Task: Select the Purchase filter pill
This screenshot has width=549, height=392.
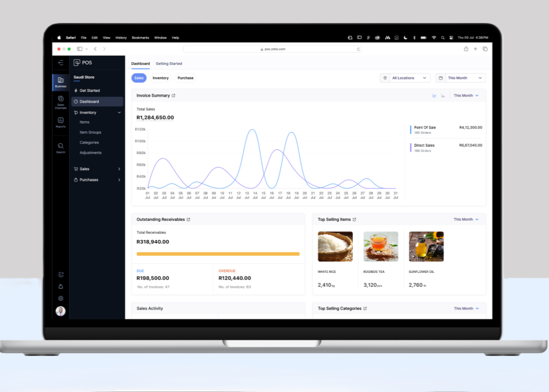Action: click(185, 78)
